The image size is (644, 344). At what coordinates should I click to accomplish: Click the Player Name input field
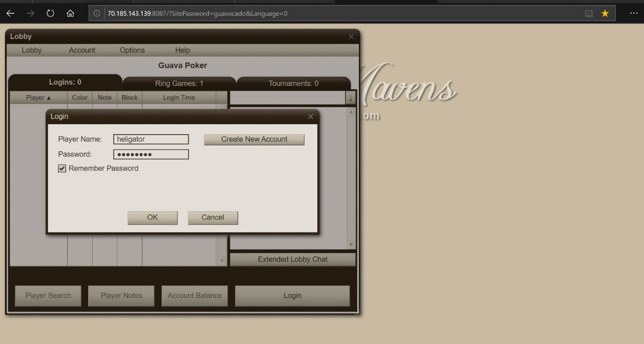151,139
